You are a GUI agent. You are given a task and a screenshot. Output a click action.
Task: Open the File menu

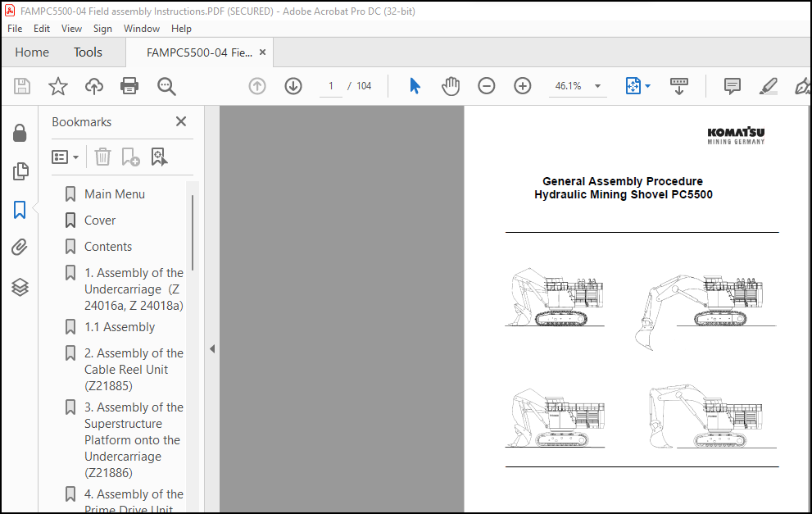[x=15, y=29]
